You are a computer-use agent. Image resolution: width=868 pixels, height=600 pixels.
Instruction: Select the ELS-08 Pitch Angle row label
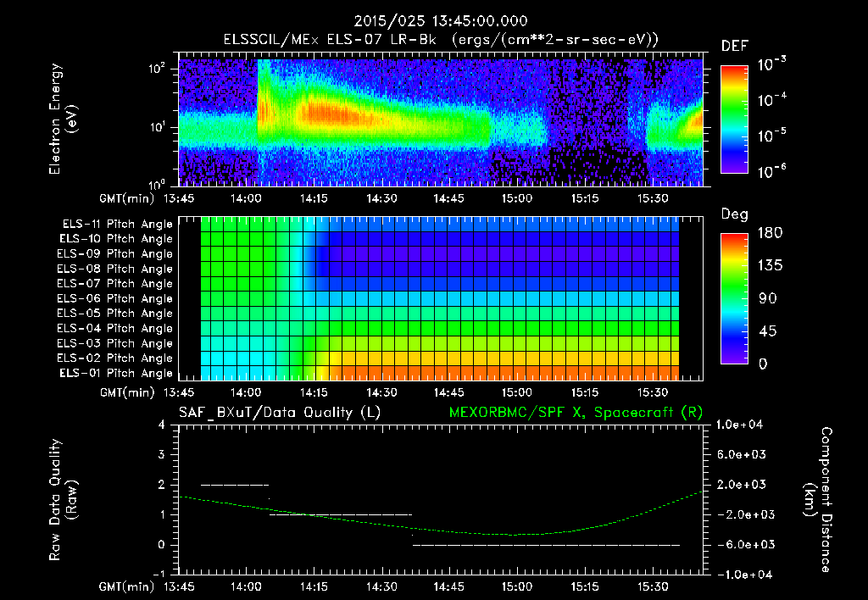click(x=115, y=269)
